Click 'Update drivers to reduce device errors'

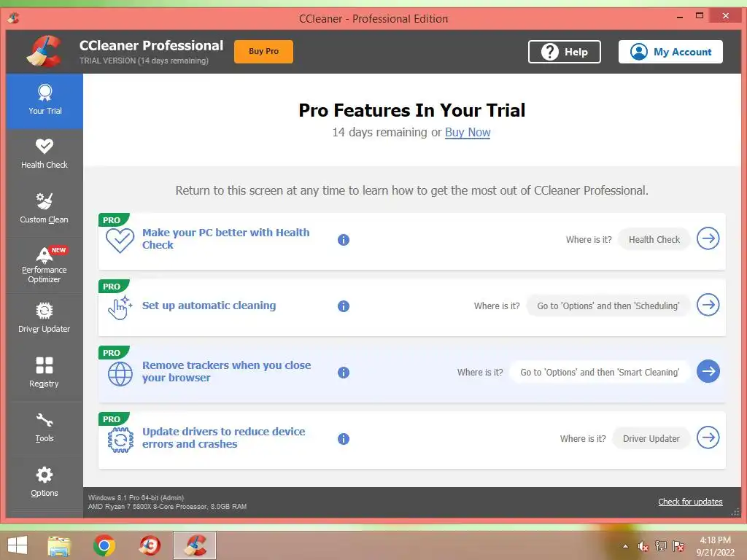(223, 437)
